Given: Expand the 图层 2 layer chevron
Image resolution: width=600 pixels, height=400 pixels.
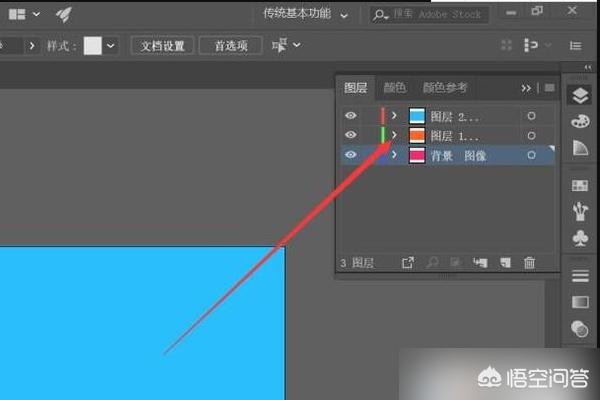Looking at the screenshot, I should [394, 116].
